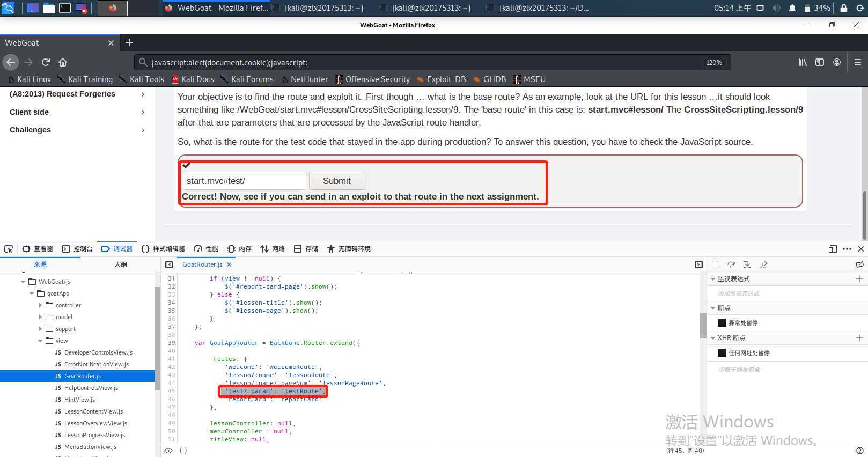Switch to the Inspector devtools tab

tap(38, 249)
